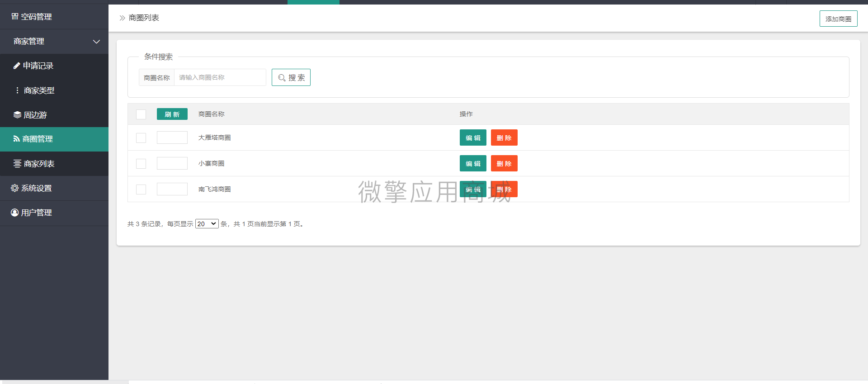Open 商家类型 in the sidebar

54,90
